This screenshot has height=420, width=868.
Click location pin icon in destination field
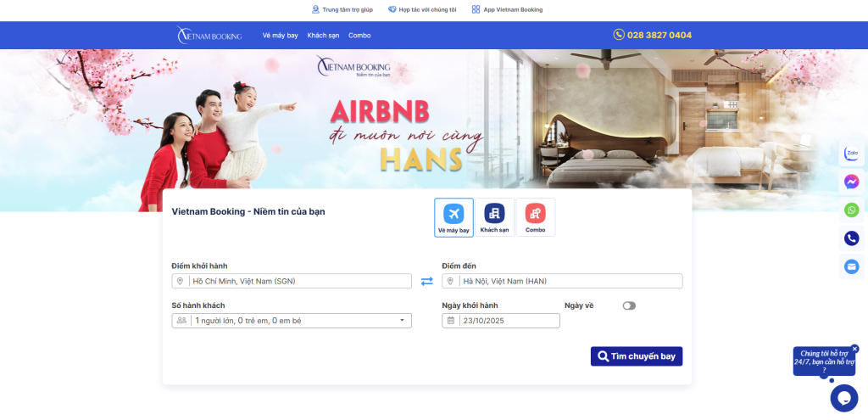pos(451,282)
